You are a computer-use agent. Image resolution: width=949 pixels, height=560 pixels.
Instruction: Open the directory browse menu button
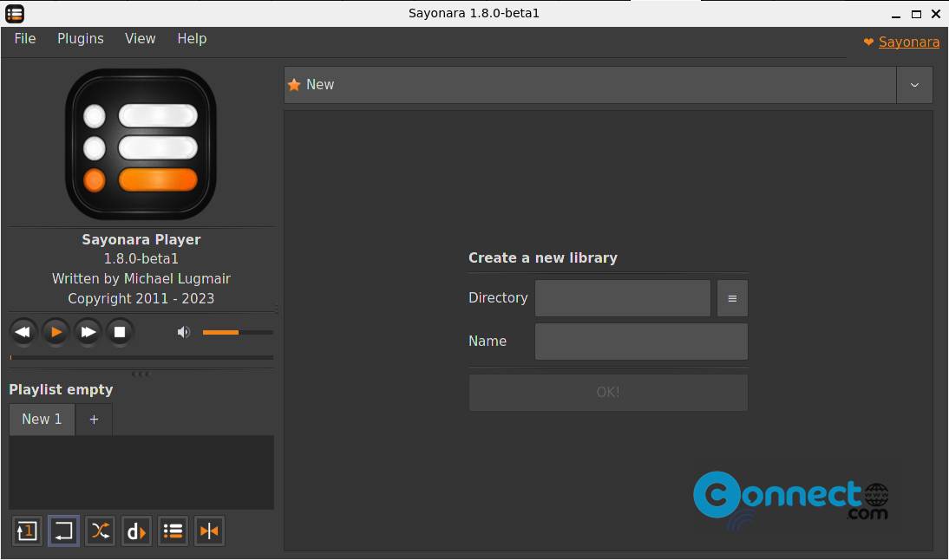click(x=732, y=298)
